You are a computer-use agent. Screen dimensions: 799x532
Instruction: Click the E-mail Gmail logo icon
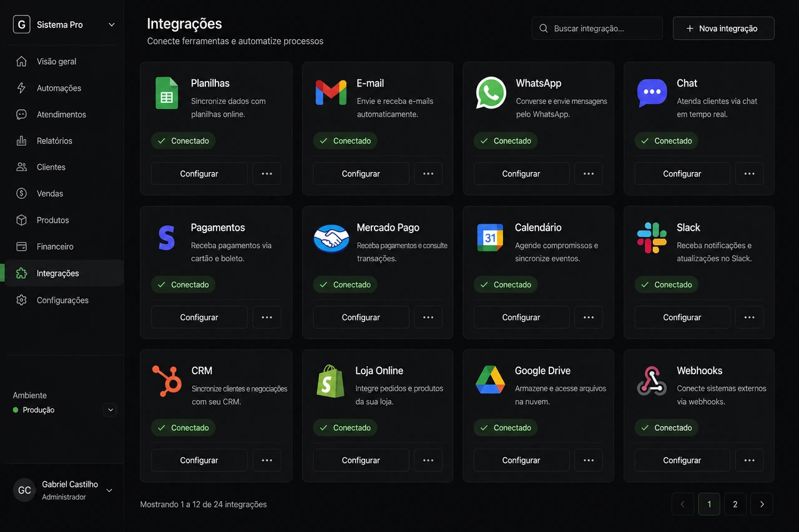tap(331, 92)
